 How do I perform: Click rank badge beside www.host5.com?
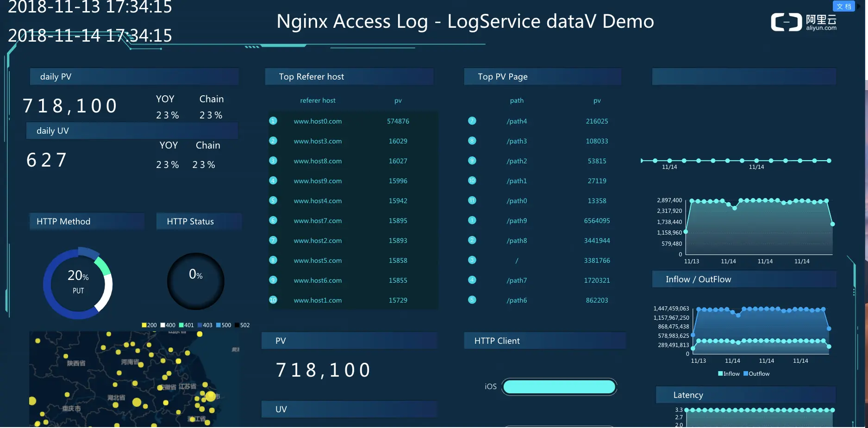click(x=273, y=260)
